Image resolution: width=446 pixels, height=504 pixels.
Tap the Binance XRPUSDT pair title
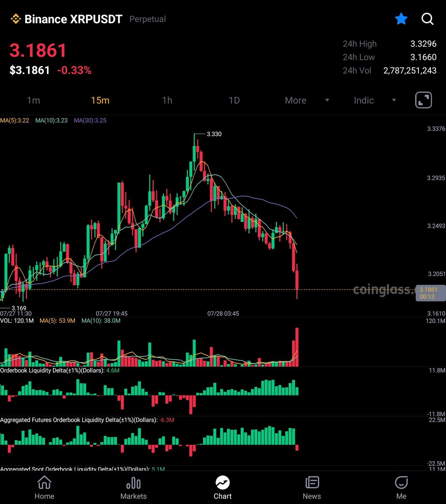click(73, 19)
